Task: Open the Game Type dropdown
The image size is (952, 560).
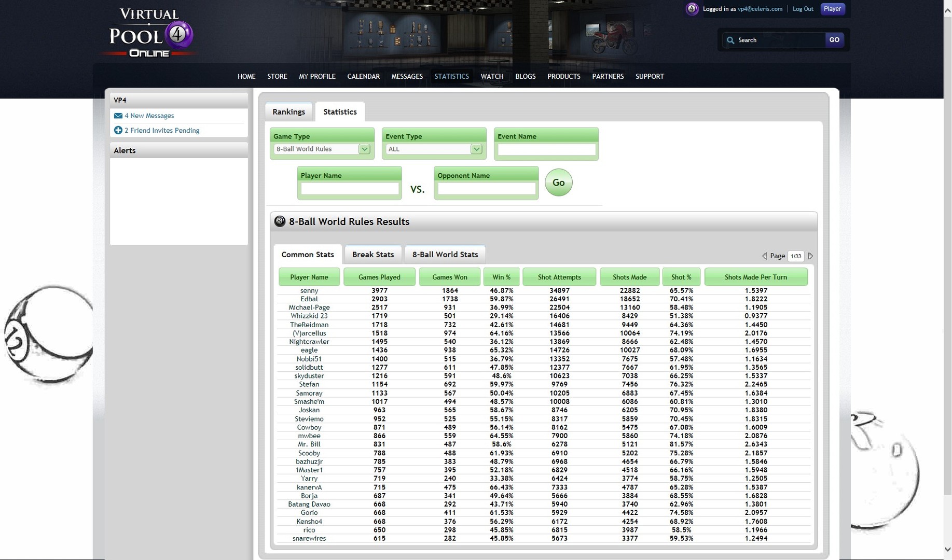Action: tap(365, 149)
